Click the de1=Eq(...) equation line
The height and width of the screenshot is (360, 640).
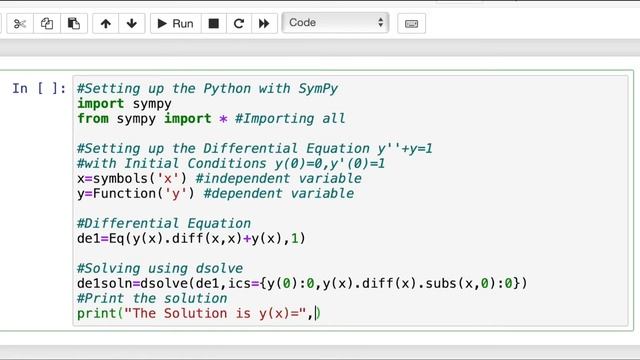[x=191, y=238]
